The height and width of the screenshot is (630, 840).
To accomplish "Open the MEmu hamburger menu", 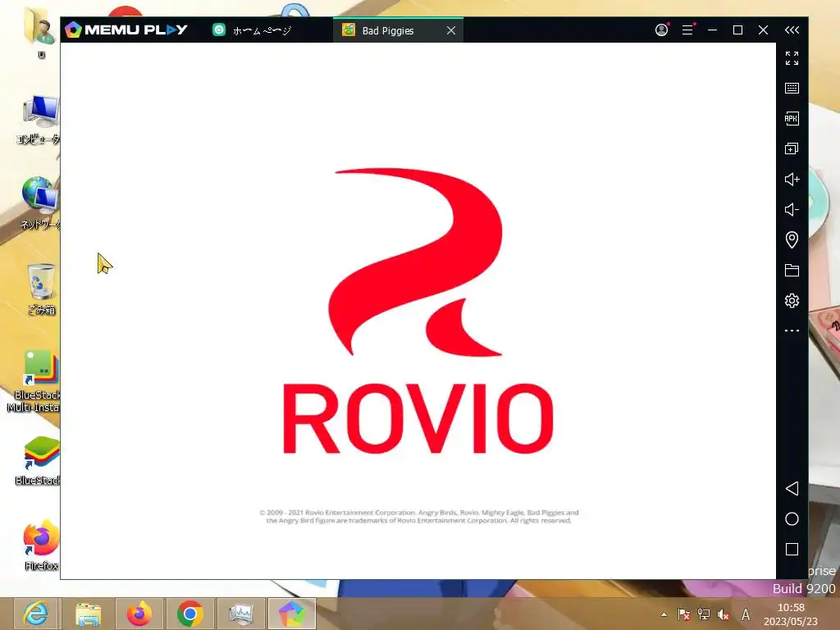I will click(x=687, y=30).
